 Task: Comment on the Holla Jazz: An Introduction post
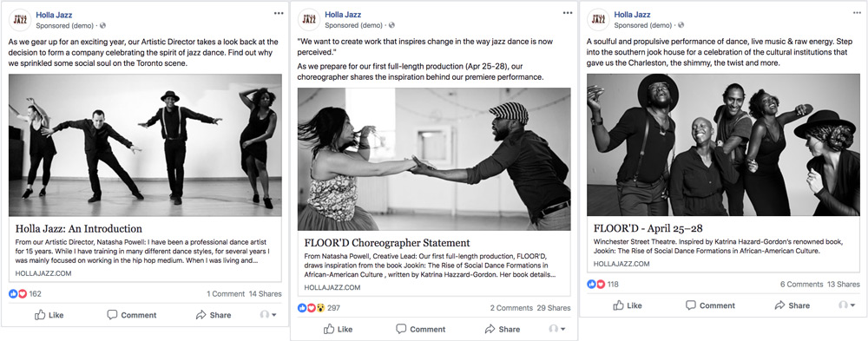[132, 314]
